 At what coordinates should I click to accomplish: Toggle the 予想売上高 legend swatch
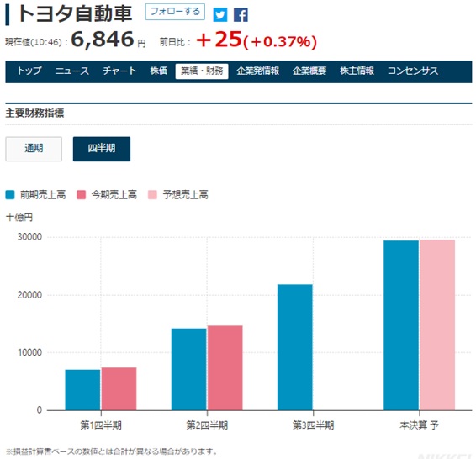(x=152, y=195)
